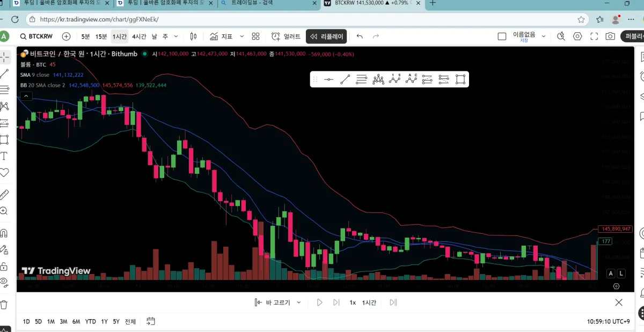Jump replay to real-time

pyautogui.click(x=393, y=303)
